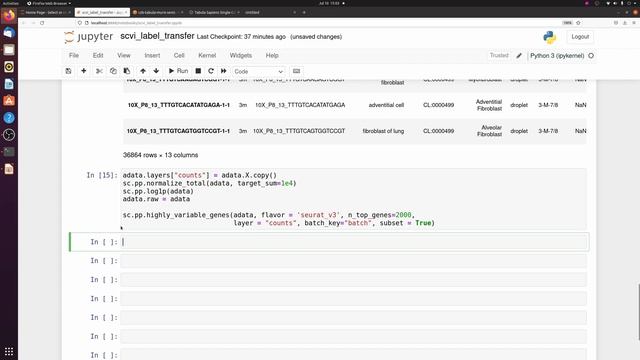Bookmark this page with the star icon

click(x=578, y=23)
